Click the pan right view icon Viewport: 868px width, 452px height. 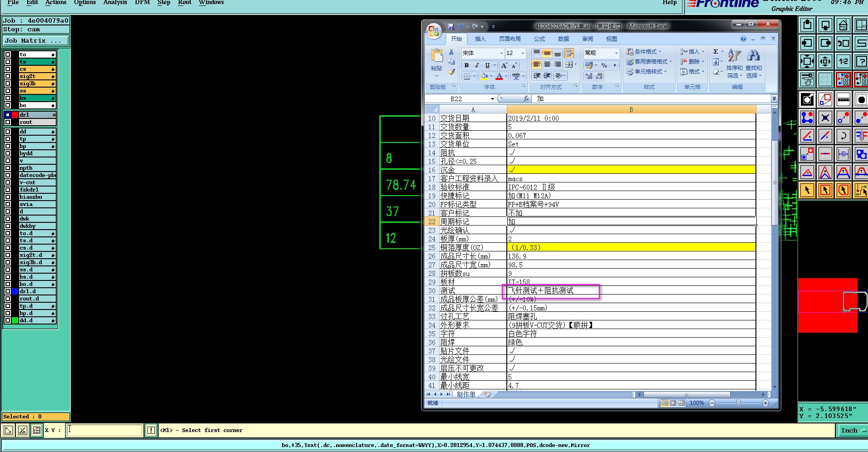[x=825, y=43]
